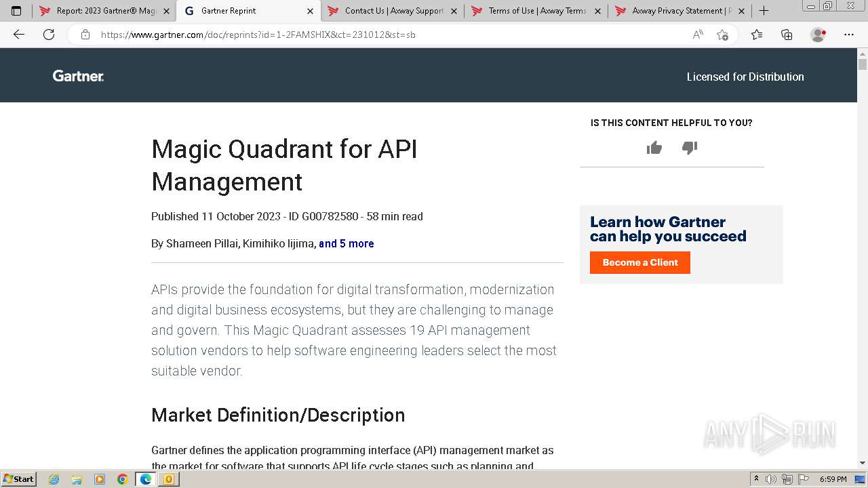Open Edge Settings and more menu
This screenshot has height=488, width=868.
coord(849,35)
